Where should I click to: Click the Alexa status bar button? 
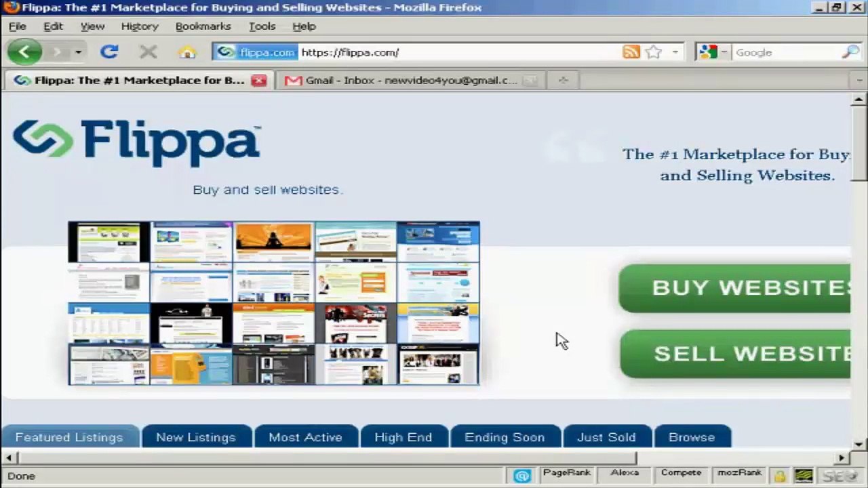(x=625, y=474)
